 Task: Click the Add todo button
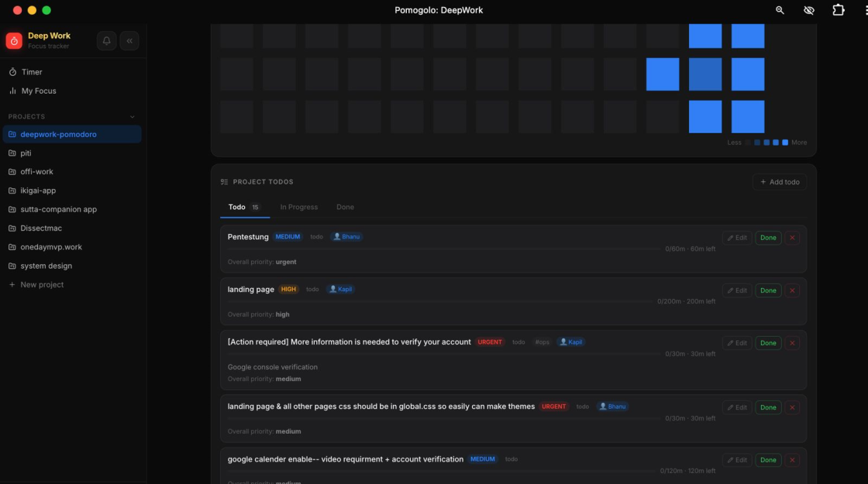(780, 182)
